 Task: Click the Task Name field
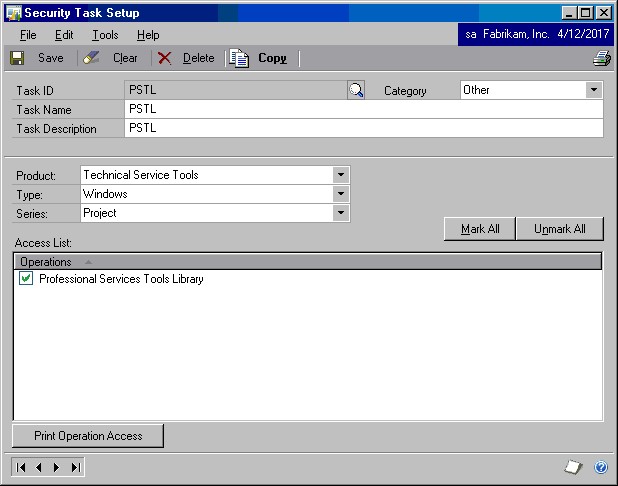click(364, 109)
